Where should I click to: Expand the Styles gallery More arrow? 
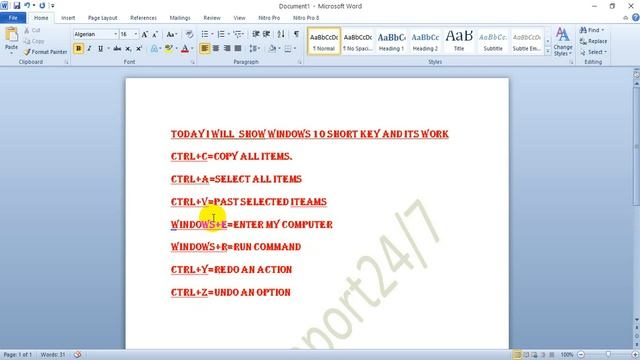coord(548,52)
